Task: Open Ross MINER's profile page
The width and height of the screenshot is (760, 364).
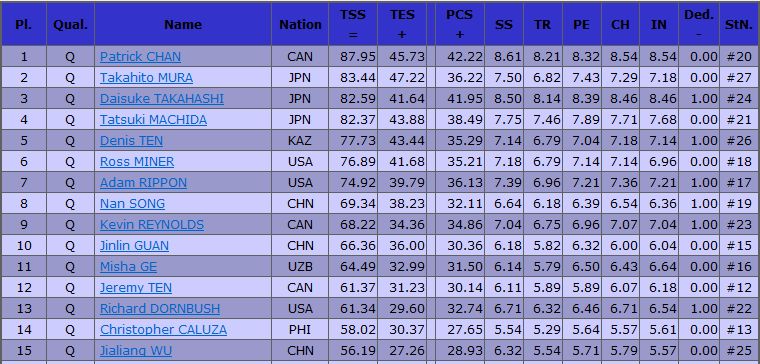Action: 137,162
